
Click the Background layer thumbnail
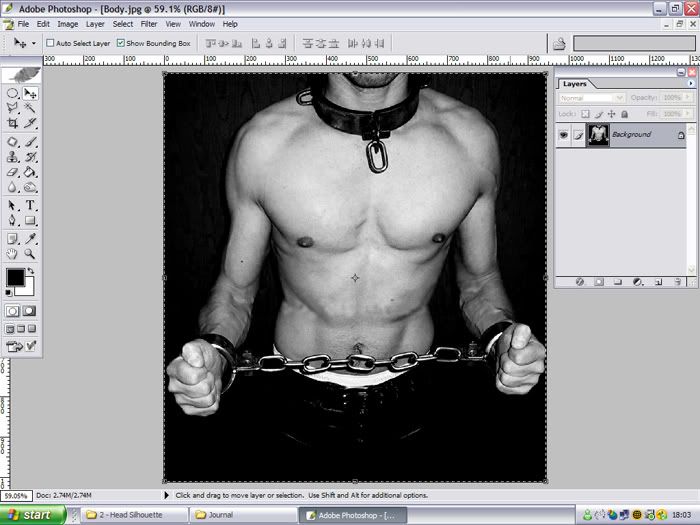[598, 134]
